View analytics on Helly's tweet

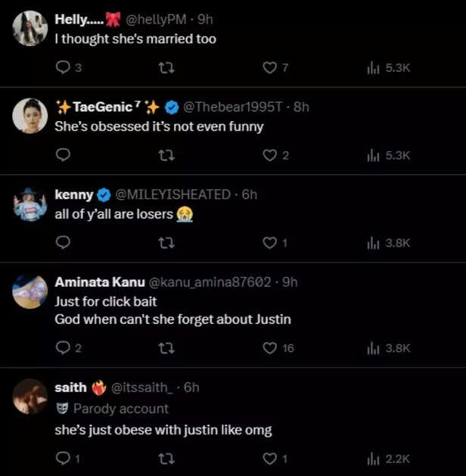click(x=372, y=68)
